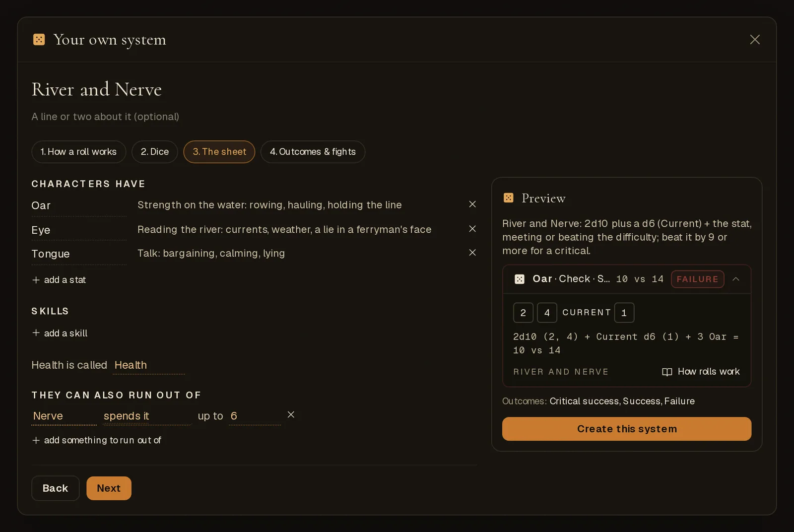Remove the Nerve resource row

click(291, 414)
